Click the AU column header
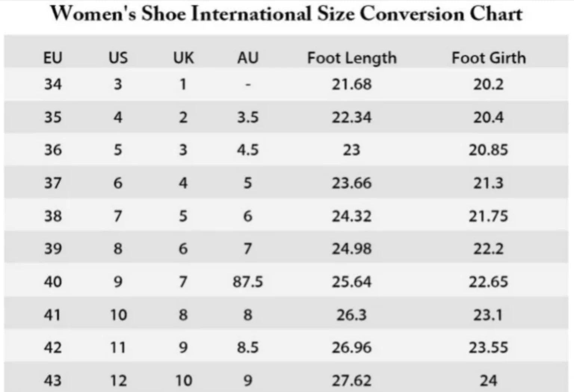This screenshot has width=574, height=392. 248,58
